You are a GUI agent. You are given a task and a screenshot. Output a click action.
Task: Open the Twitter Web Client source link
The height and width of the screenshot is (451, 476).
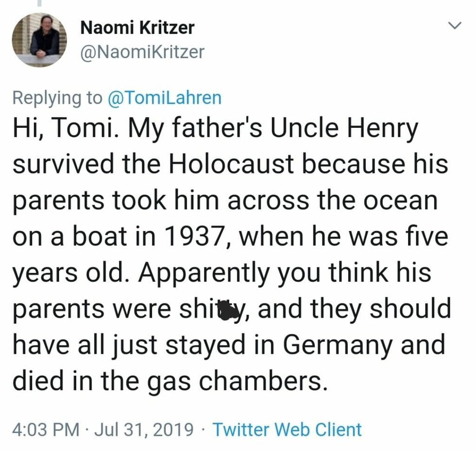click(x=287, y=430)
